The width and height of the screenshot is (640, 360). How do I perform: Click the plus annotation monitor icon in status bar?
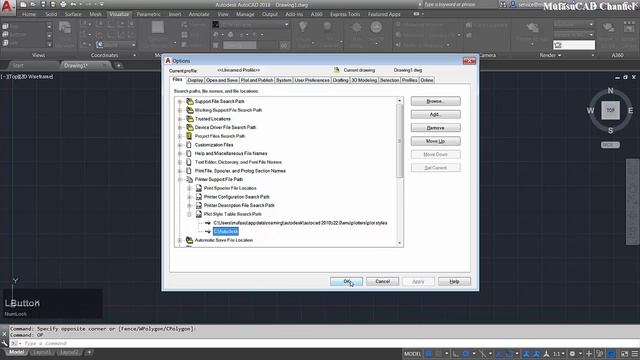[589, 353]
